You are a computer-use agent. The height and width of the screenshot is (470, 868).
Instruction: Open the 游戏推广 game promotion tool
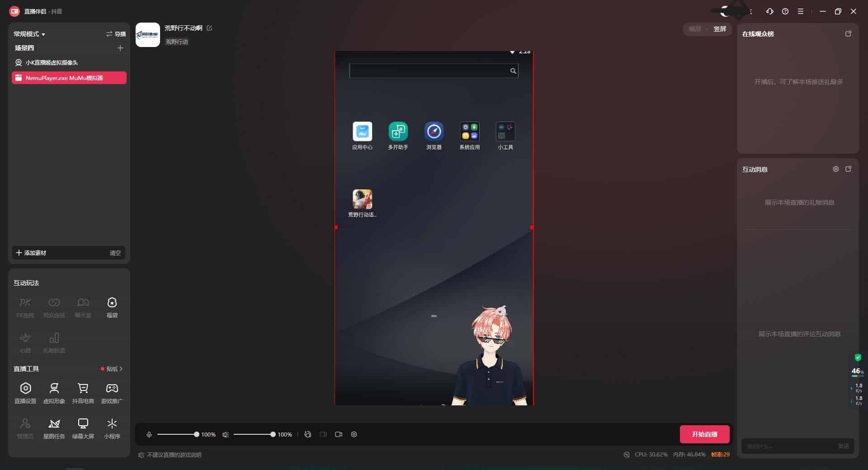point(112,393)
